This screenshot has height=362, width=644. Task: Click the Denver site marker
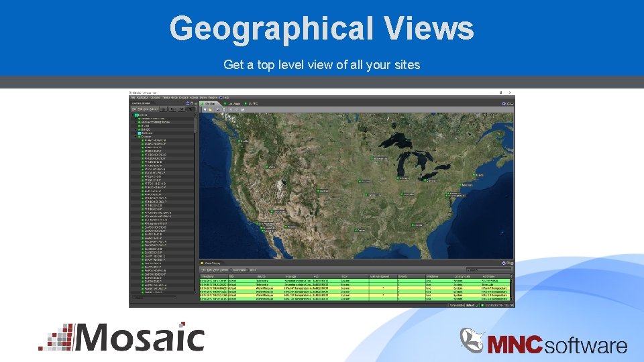point(318,191)
